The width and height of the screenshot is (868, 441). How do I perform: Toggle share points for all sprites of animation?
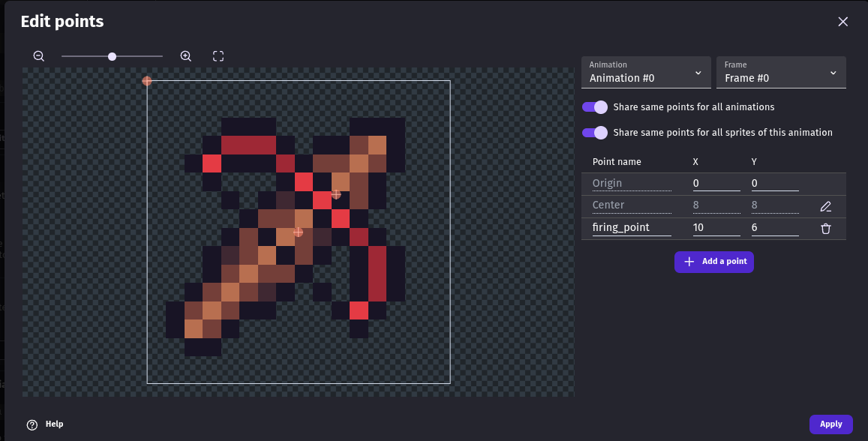[x=595, y=133]
